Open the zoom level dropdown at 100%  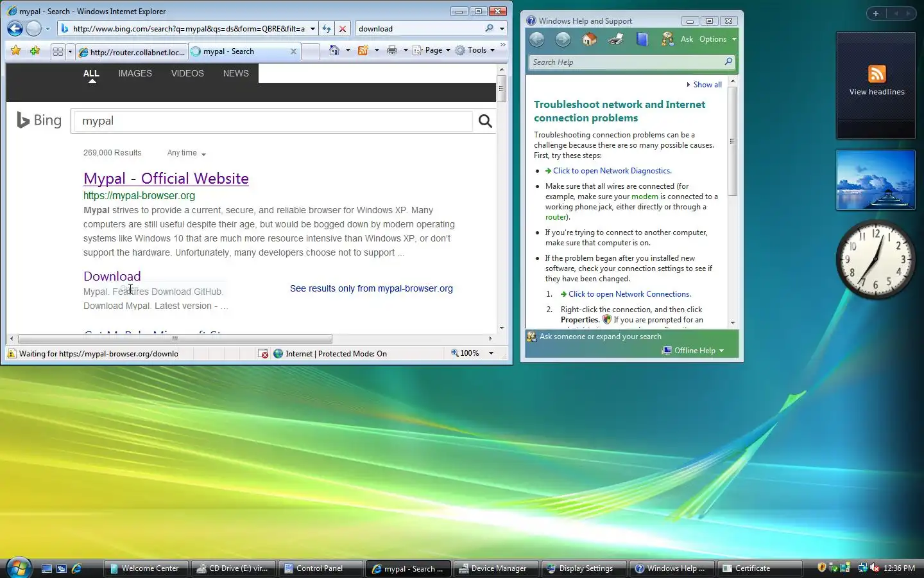click(x=491, y=353)
